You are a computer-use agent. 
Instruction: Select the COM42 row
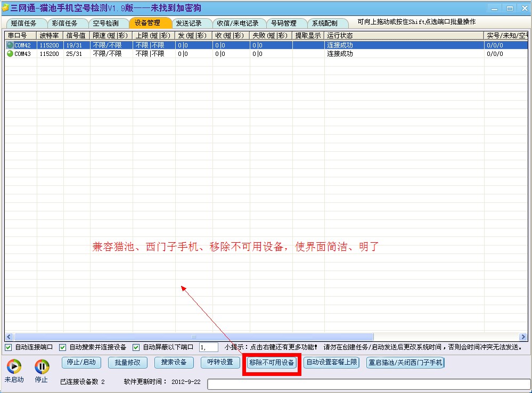point(266,45)
